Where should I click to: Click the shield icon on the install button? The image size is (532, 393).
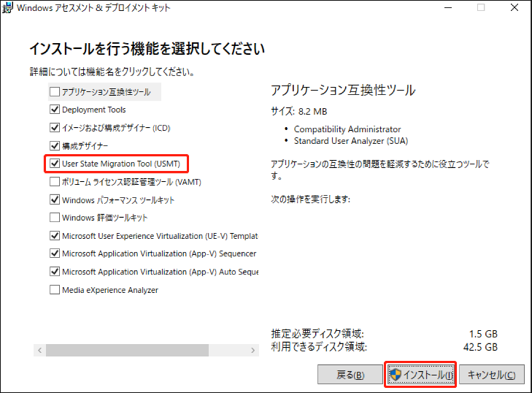[396, 375]
